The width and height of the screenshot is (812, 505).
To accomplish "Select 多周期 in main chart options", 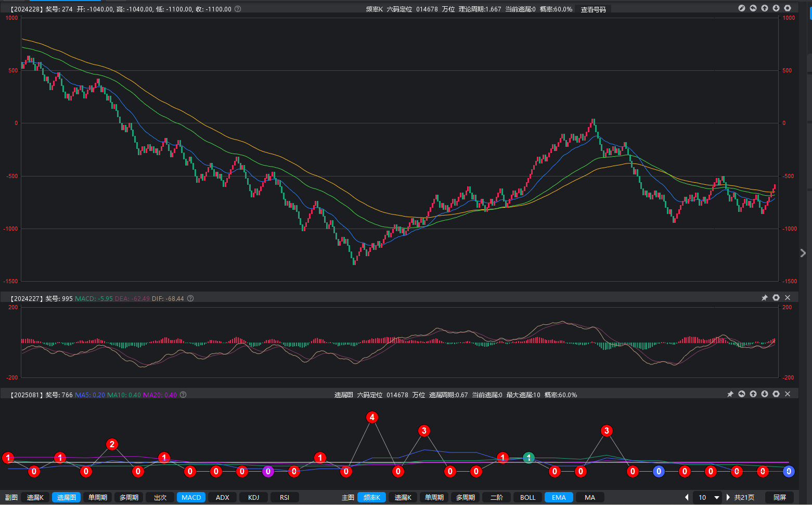I will click(466, 497).
